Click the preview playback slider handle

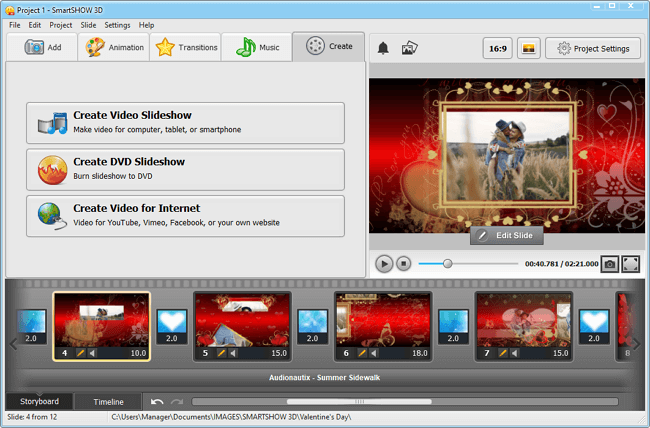click(447, 263)
